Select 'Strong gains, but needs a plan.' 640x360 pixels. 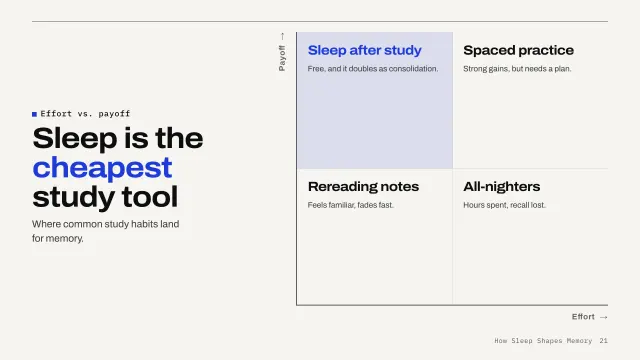pyautogui.click(x=517, y=69)
